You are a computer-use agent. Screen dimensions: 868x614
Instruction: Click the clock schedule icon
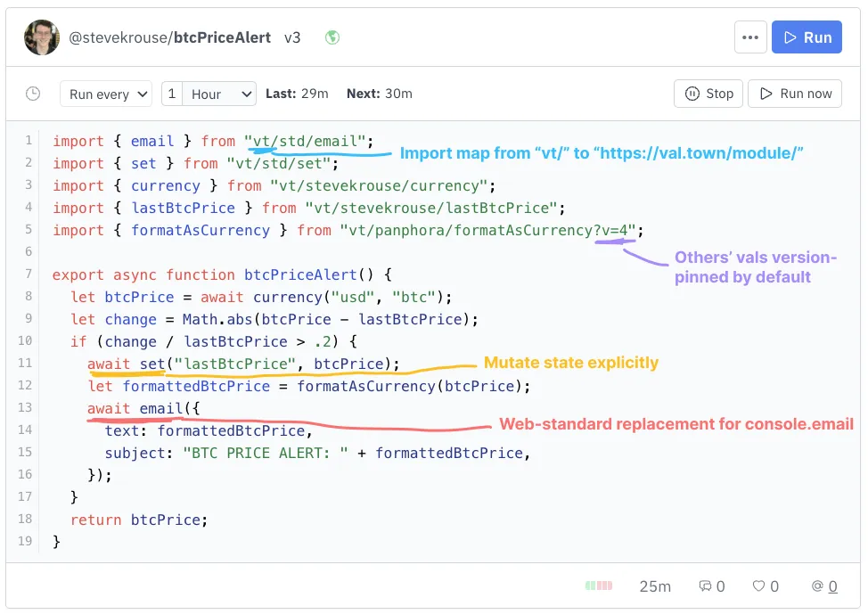tap(33, 93)
